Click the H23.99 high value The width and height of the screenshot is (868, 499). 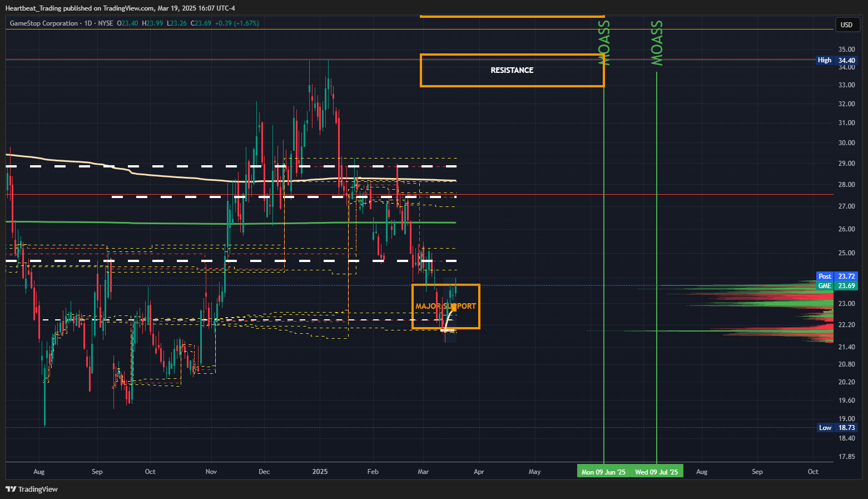[x=152, y=23]
